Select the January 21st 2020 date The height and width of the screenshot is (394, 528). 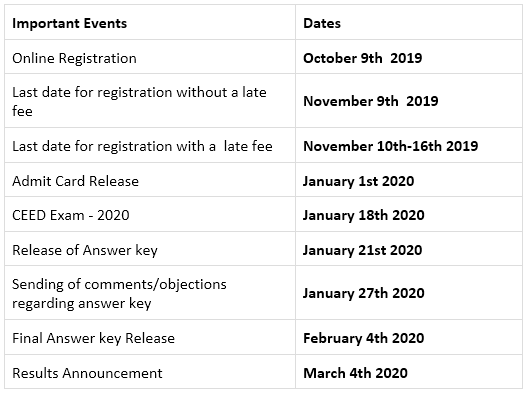click(x=362, y=250)
